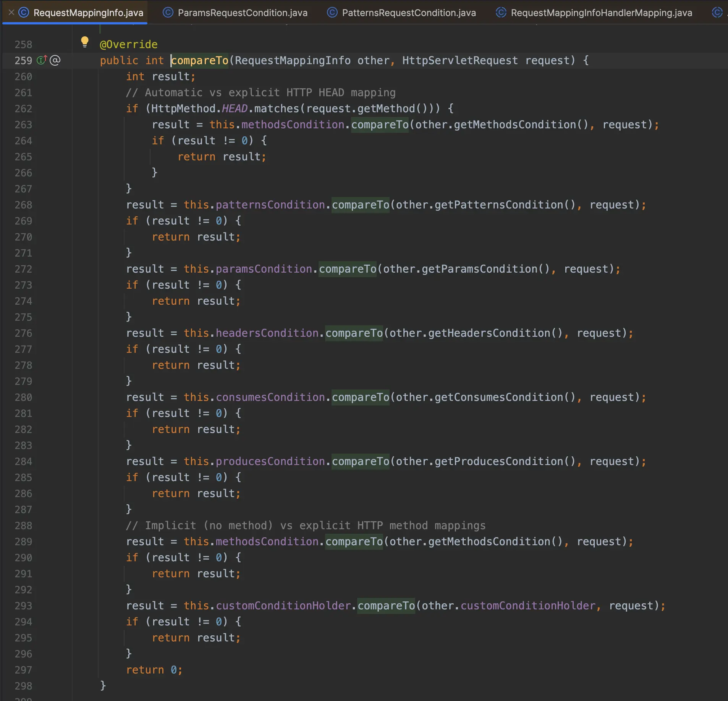Switch to PatternsRequestCondition.java tab
728x701 pixels.
(x=401, y=13)
